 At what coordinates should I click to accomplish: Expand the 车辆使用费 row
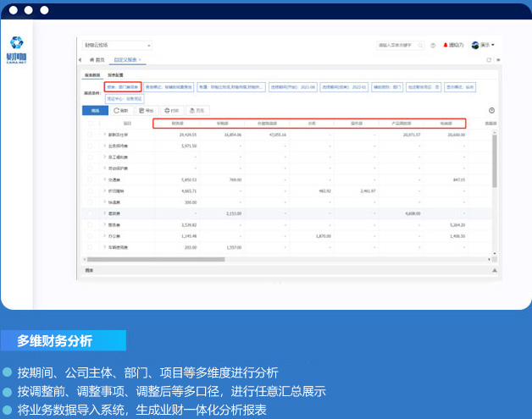pyautogui.click(x=104, y=247)
